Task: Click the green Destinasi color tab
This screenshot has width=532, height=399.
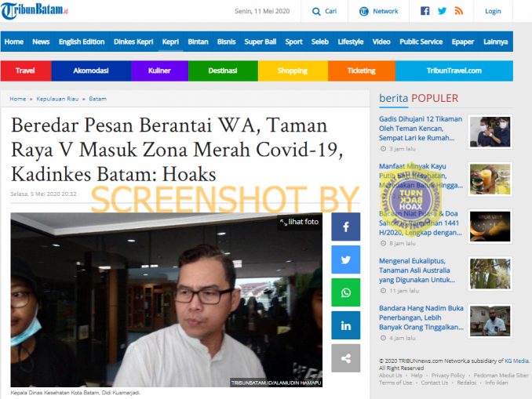Action: (223, 71)
